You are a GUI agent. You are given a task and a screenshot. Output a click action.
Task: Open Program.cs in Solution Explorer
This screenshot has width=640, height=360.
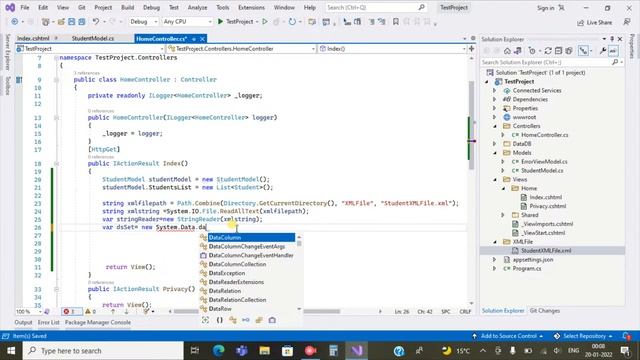(x=527, y=269)
